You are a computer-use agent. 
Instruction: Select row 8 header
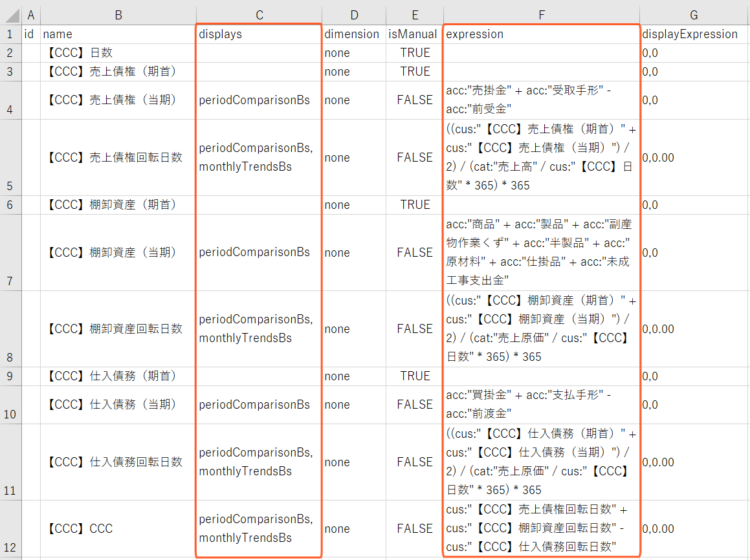[10, 328]
